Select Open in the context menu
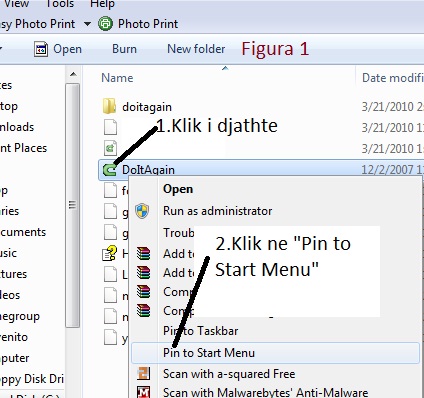 pyautogui.click(x=178, y=189)
